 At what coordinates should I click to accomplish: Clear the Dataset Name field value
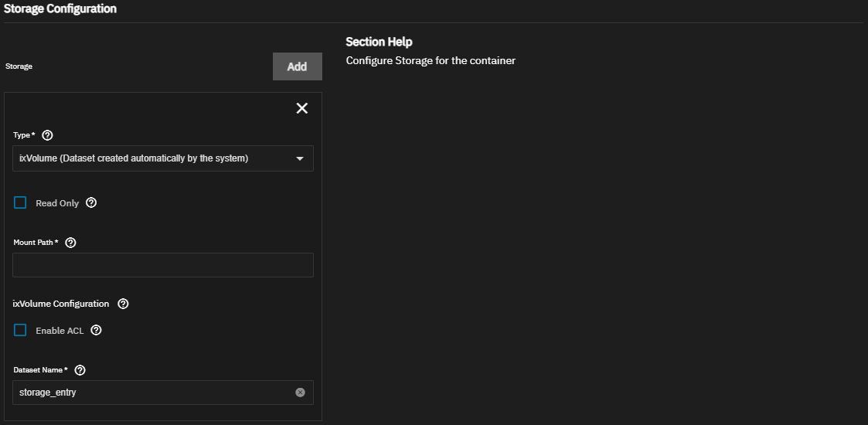click(x=300, y=393)
